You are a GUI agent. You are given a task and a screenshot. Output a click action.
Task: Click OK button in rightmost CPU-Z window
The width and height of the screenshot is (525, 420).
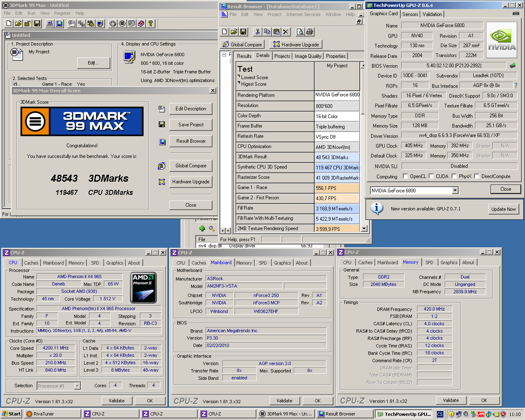pyautogui.click(x=484, y=400)
